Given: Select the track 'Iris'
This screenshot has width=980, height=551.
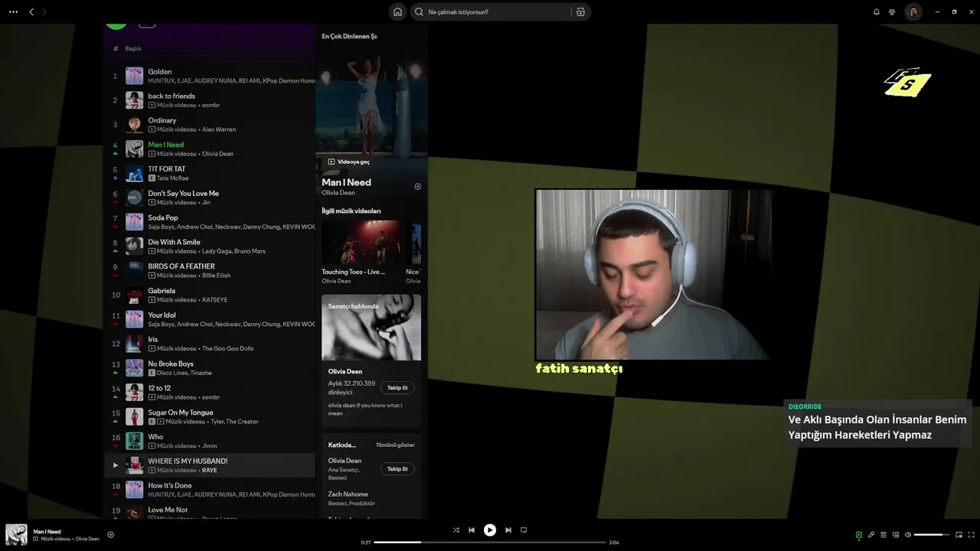Looking at the screenshot, I should pyautogui.click(x=153, y=340).
